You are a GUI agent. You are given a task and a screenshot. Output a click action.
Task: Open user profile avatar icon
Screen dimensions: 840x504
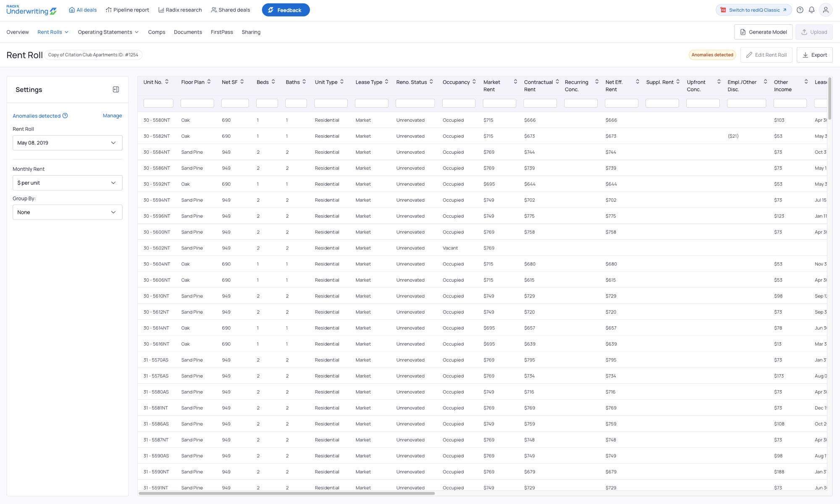[x=825, y=10]
